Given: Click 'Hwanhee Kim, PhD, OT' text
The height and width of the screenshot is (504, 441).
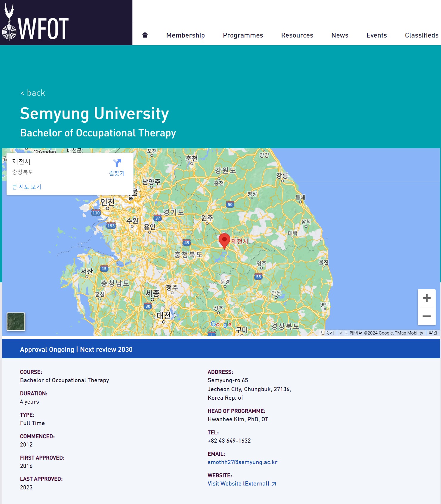Looking at the screenshot, I should pos(238,419).
